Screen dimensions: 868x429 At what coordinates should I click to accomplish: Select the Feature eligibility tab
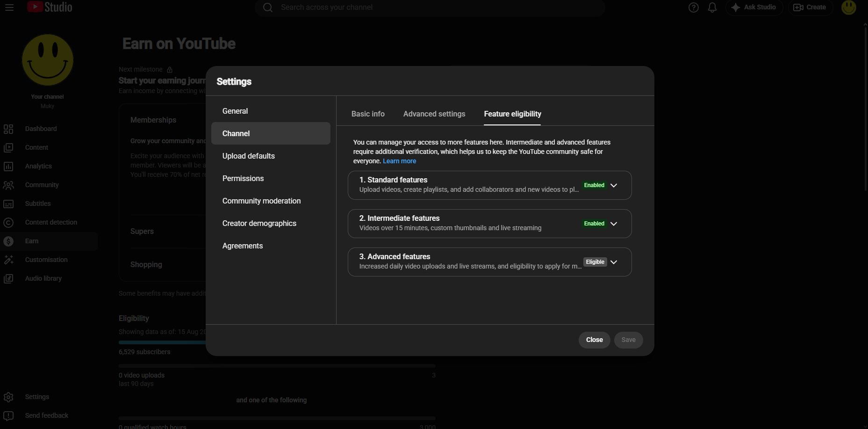(512, 114)
